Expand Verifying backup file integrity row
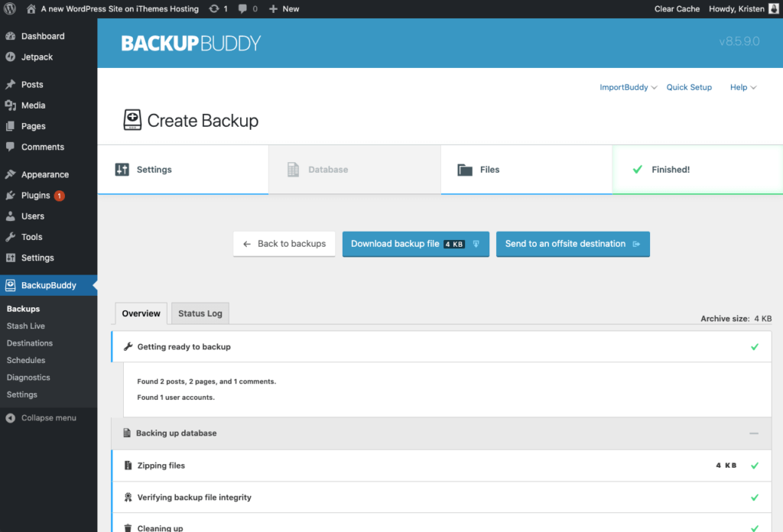Viewport: 783px width, 532px height. 441,498
